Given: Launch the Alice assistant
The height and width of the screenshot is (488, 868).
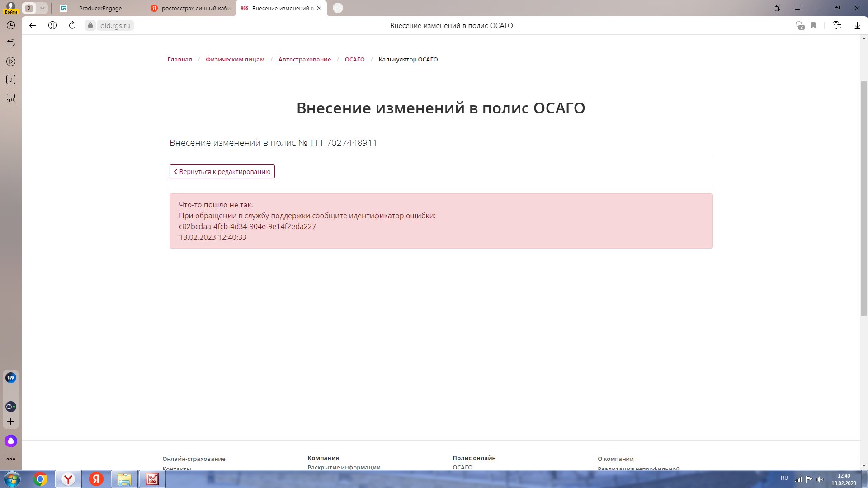Looking at the screenshot, I should [11, 441].
